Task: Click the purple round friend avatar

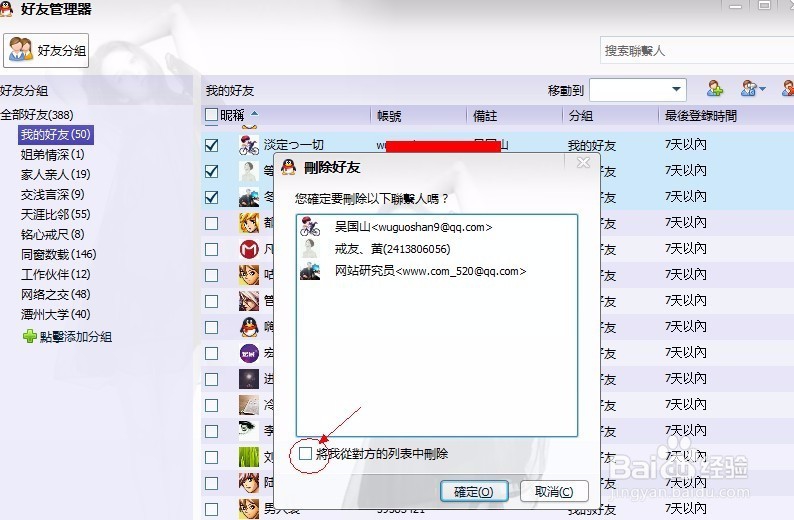Action: [x=249, y=353]
